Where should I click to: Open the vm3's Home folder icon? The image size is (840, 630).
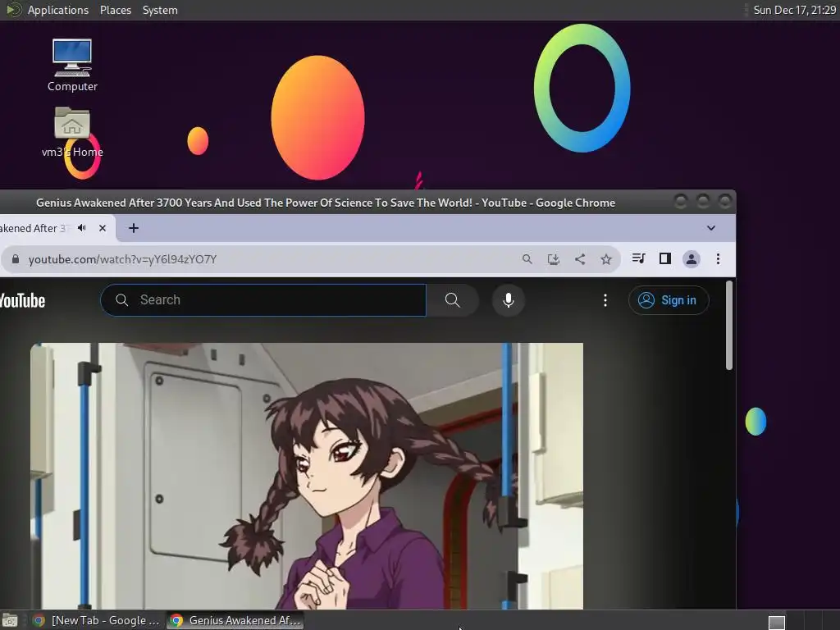pyautogui.click(x=72, y=132)
